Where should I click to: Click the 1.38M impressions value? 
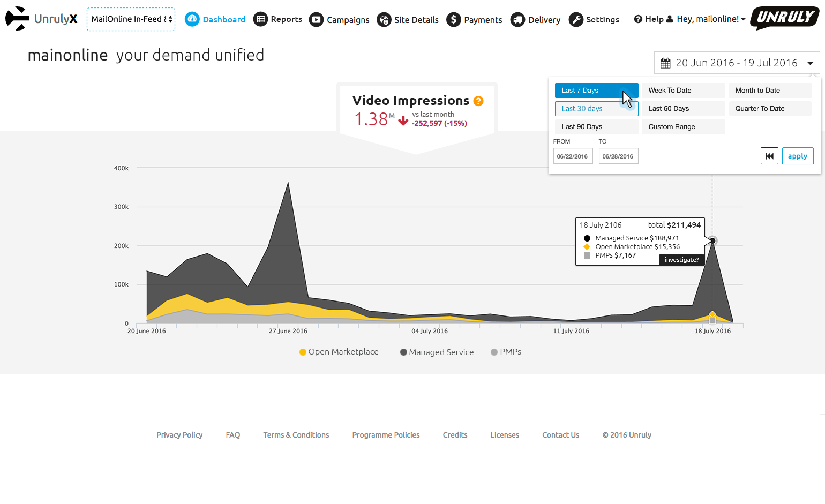pyautogui.click(x=374, y=119)
